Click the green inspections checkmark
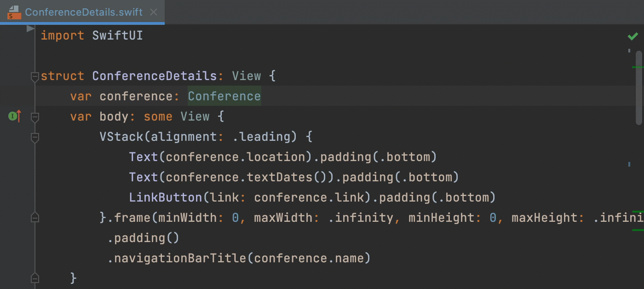Screen dimensions: 644x289 coord(633,36)
